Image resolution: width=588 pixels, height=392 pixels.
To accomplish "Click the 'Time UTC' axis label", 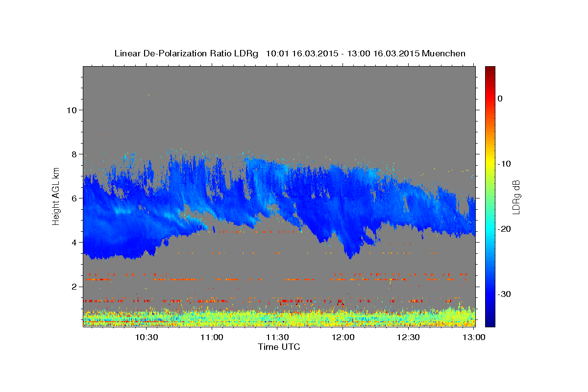I will tap(279, 347).
